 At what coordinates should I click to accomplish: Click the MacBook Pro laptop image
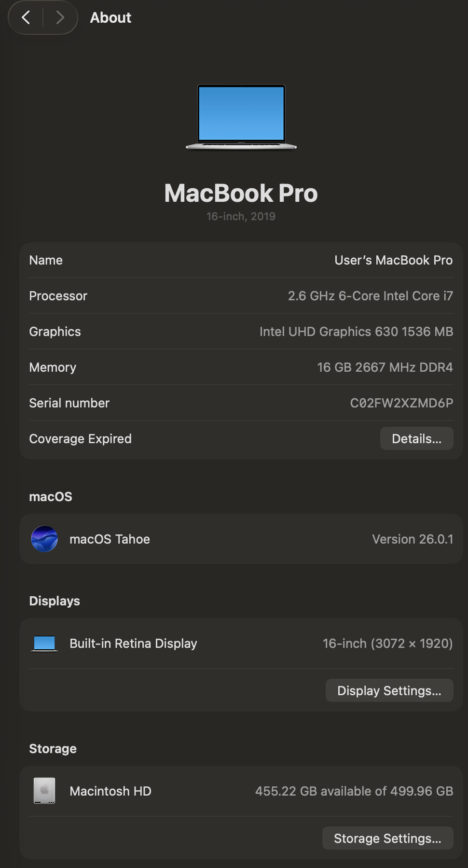241,117
